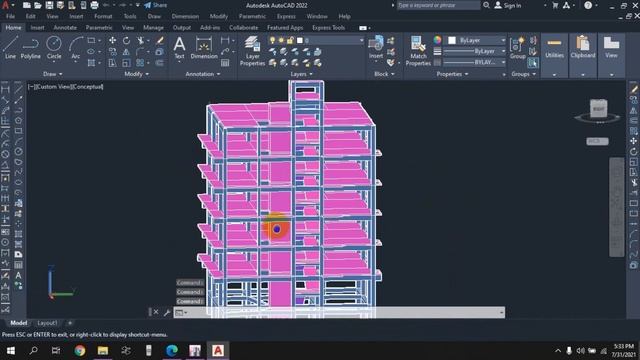Expand the Draw panel
This screenshot has width=640, height=360.
point(52,74)
